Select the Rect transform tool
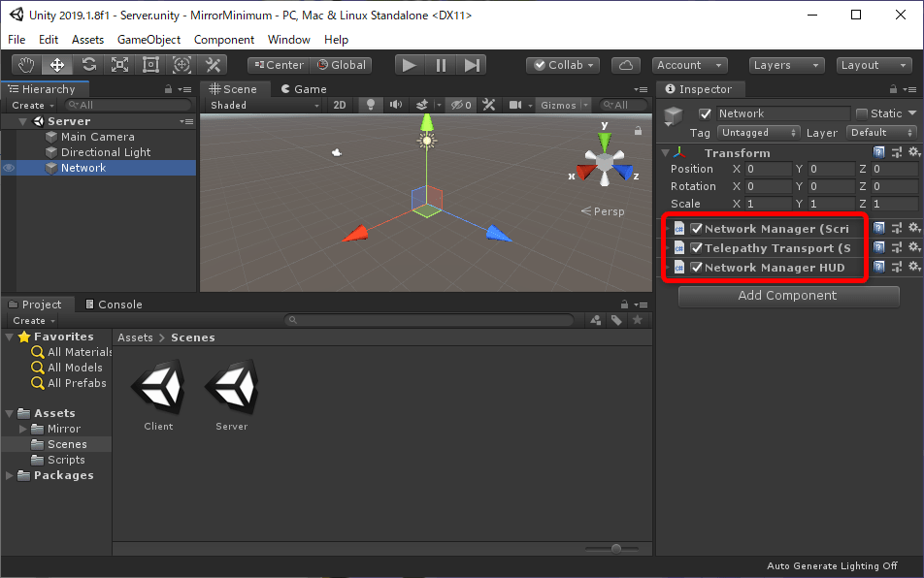 click(150, 65)
